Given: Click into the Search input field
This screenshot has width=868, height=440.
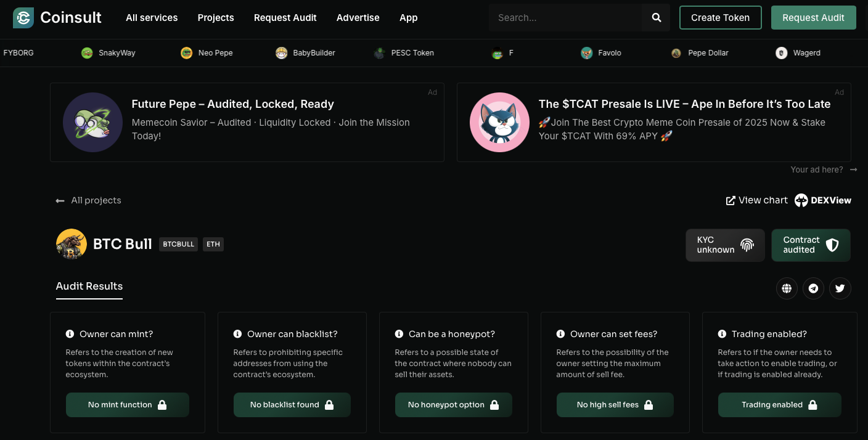Looking at the screenshot, I should click(565, 18).
